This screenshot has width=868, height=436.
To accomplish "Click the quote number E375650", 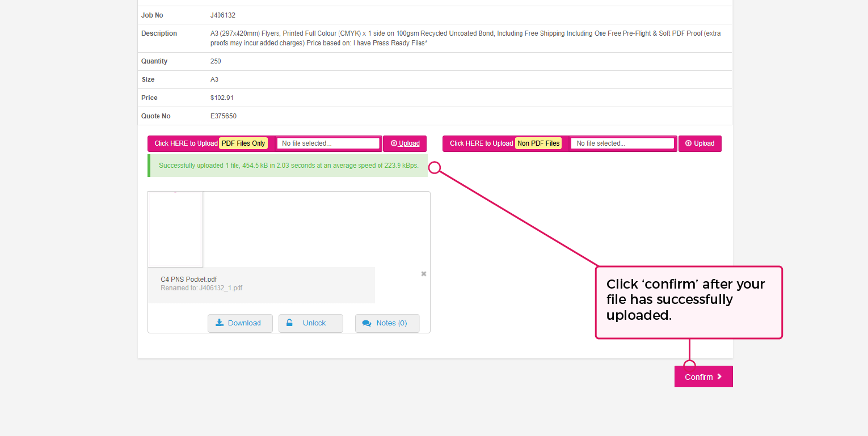I will coord(223,116).
